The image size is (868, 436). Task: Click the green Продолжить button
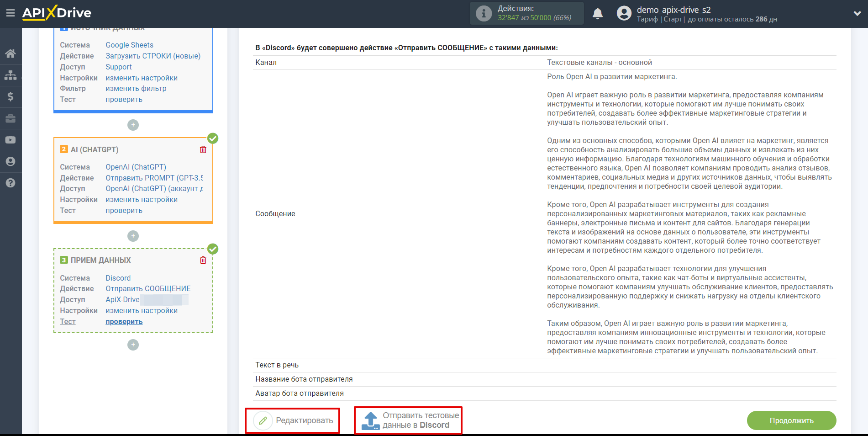coord(791,420)
